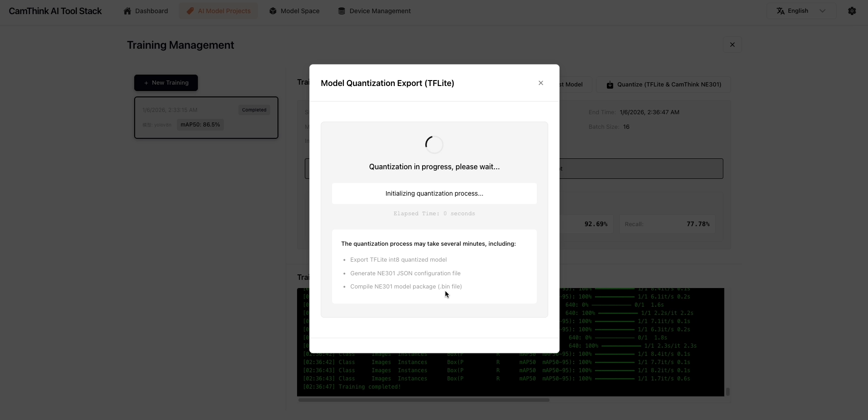The height and width of the screenshot is (420, 868).
Task: Click the Test Model button
Action: 573,85
